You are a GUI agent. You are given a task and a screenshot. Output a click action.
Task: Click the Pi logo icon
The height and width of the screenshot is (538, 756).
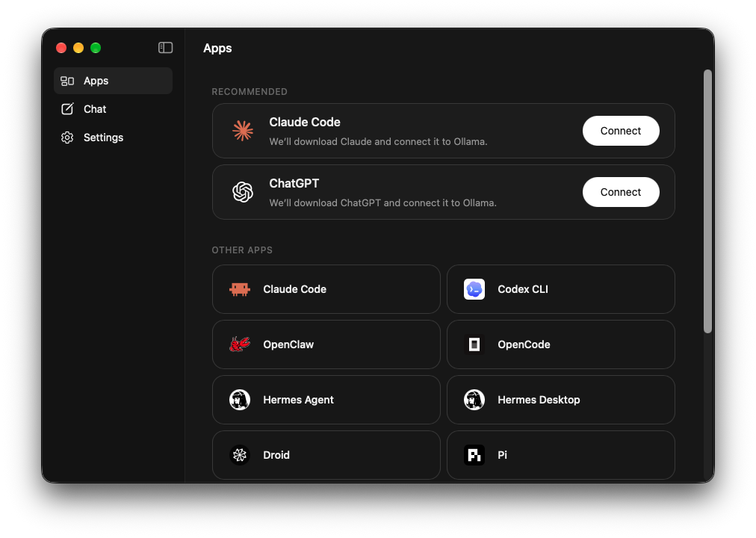click(x=474, y=455)
